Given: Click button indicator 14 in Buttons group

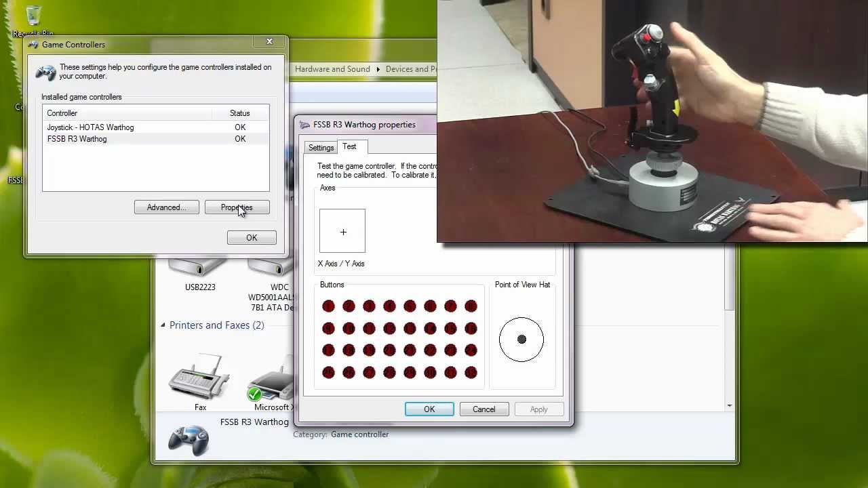Looking at the screenshot, I should tap(430, 329).
